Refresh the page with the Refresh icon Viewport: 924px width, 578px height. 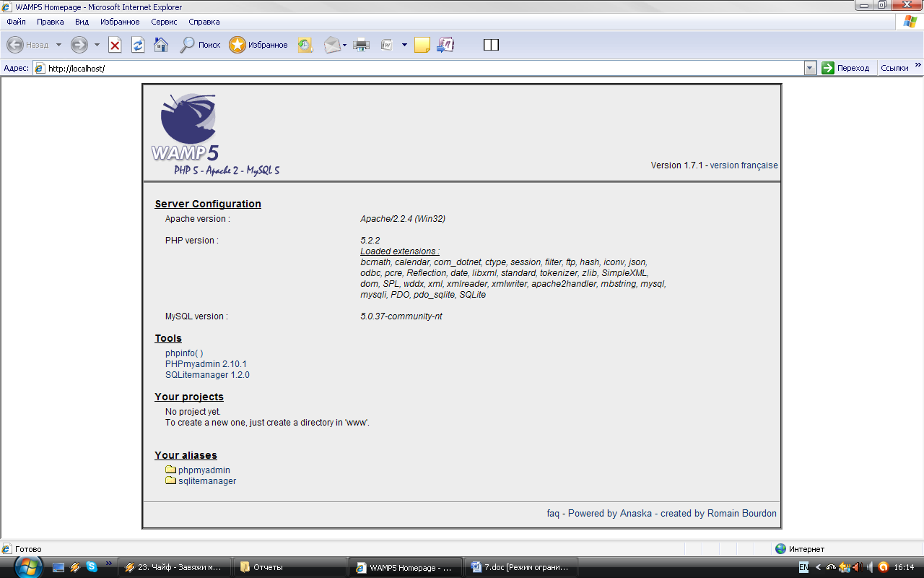pos(138,45)
